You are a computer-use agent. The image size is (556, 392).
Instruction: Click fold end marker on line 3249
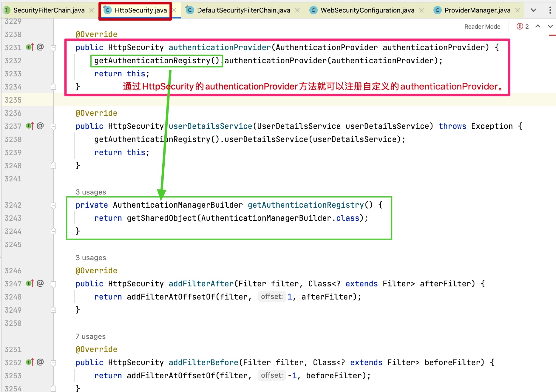pyautogui.click(x=53, y=310)
